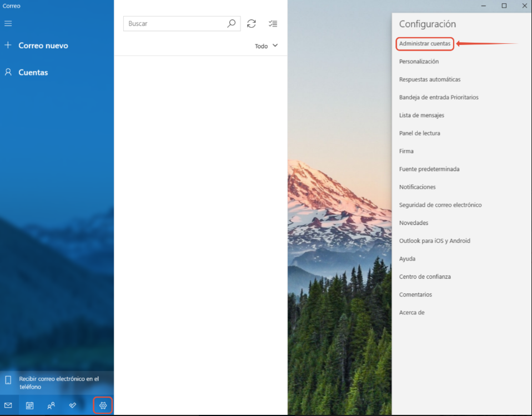Open Novedades
Image resolution: width=532 pixels, height=416 pixels.
414,223
